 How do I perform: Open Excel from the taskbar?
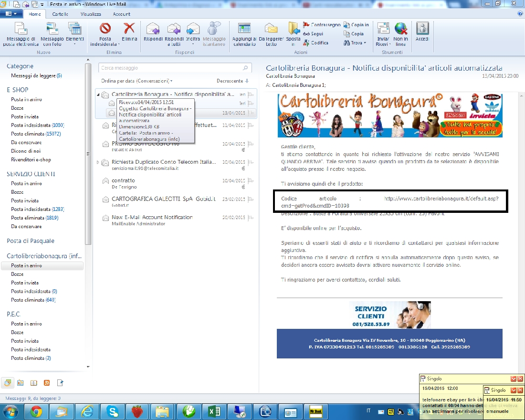(x=214, y=411)
